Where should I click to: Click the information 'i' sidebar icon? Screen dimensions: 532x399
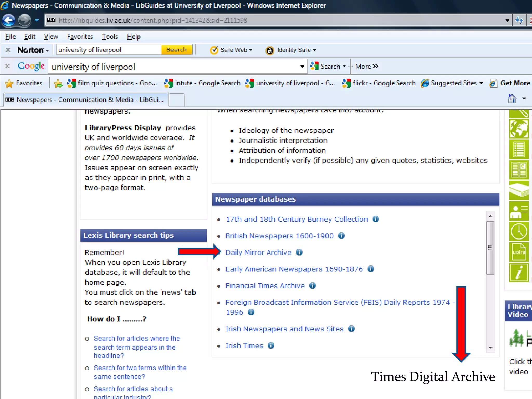[x=519, y=272]
